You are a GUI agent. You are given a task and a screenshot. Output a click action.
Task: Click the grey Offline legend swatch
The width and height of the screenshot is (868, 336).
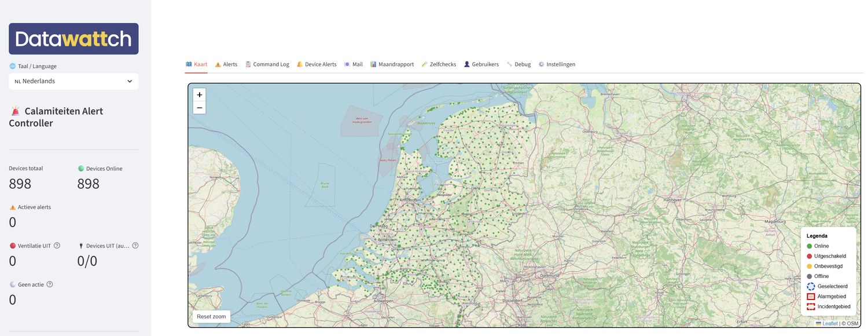(810, 276)
